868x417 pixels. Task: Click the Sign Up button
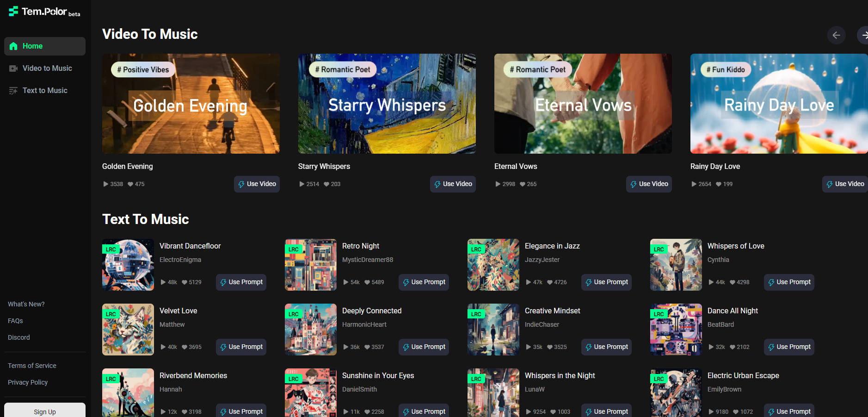pos(44,411)
